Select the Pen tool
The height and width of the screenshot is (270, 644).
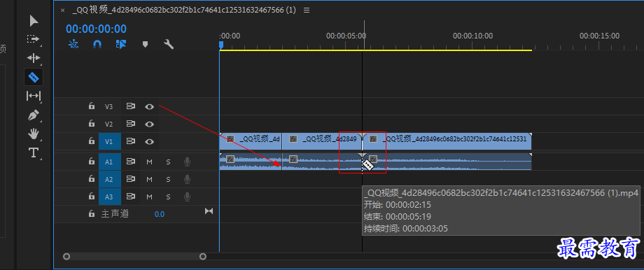(x=34, y=115)
